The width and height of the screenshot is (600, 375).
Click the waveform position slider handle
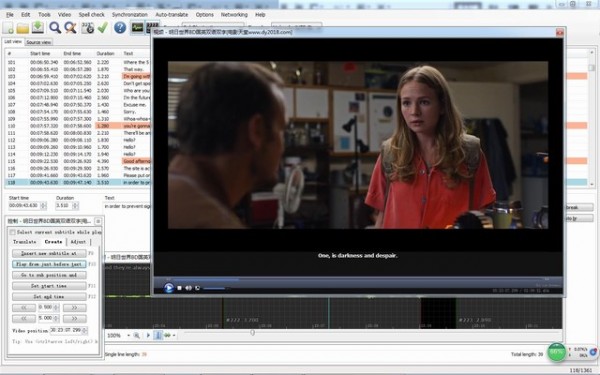pyautogui.click(x=253, y=333)
